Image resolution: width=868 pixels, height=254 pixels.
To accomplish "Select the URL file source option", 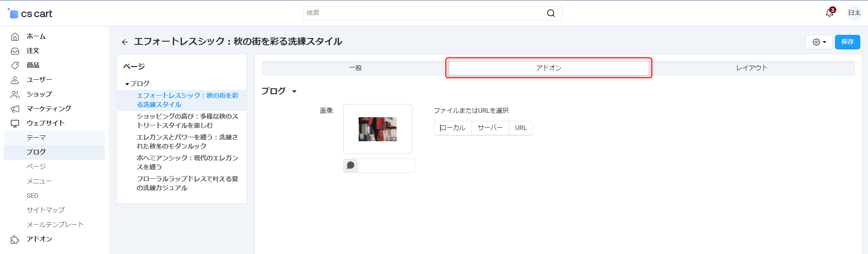I will click(x=521, y=128).
